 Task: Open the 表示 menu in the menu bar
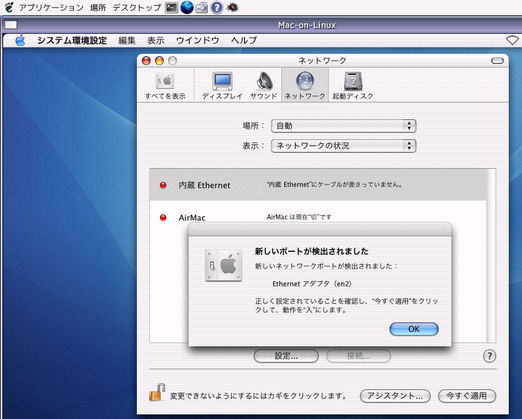point(156,41)
